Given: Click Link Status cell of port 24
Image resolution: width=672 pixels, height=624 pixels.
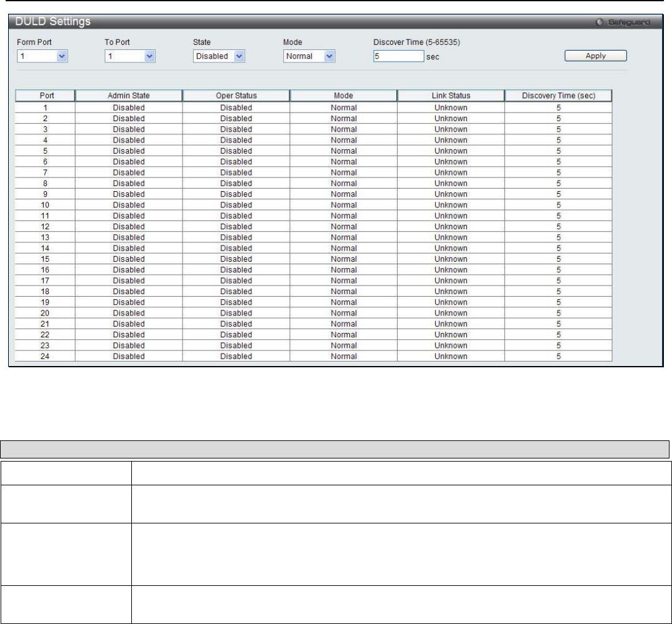Looking at the screenshot, I should pos(451,356).
